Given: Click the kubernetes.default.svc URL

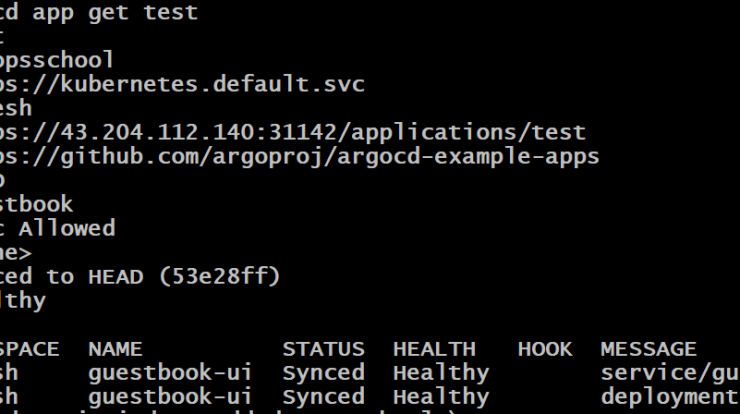Looking at the screenshot, I should tap(182, 84).
